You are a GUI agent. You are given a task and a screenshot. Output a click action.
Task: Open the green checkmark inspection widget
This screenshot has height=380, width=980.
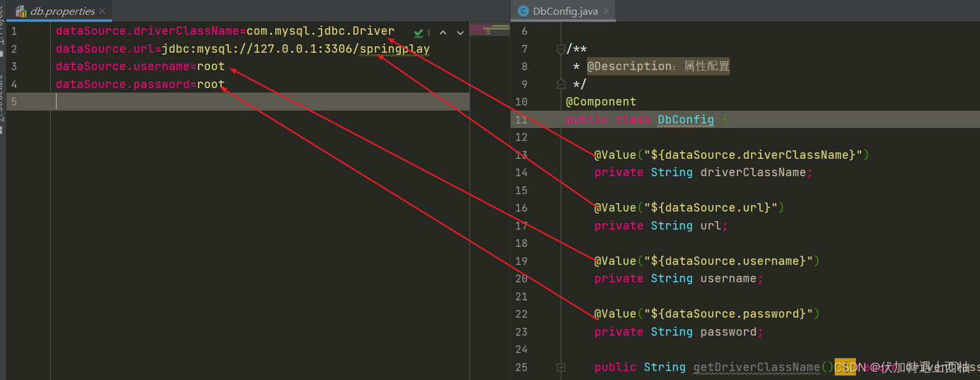pos(422,33)
